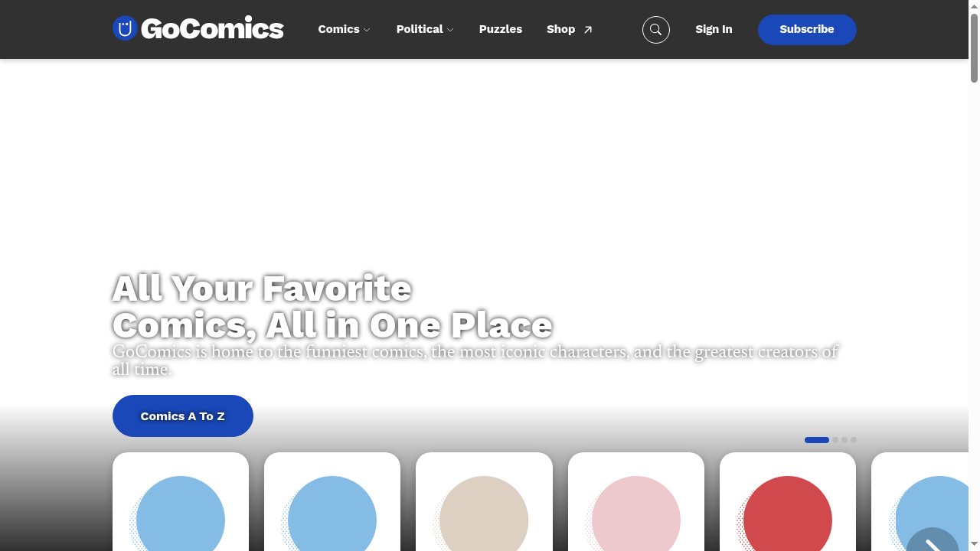Select the fourth carousel dot indicator
The image size is (980, 551).
[854, 440]
